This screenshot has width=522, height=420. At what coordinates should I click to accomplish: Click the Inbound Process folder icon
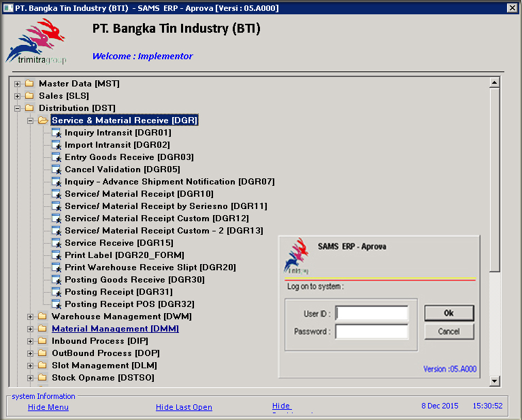pyautogui.click(x=42, y=341)
